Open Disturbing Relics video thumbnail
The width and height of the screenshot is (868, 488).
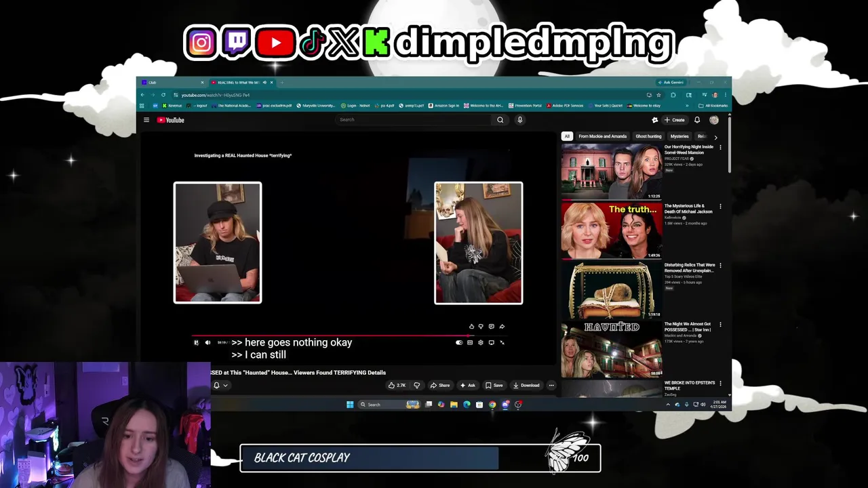point(612,289)
